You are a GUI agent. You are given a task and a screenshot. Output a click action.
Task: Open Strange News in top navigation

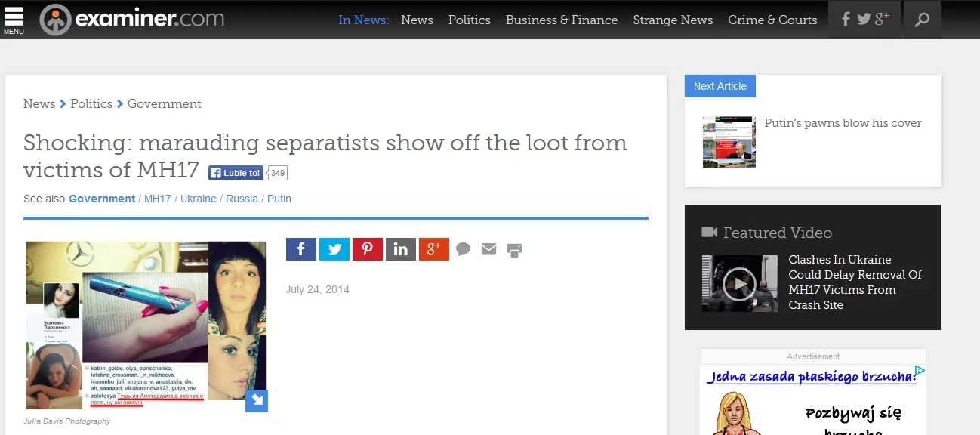pos(673,20)
